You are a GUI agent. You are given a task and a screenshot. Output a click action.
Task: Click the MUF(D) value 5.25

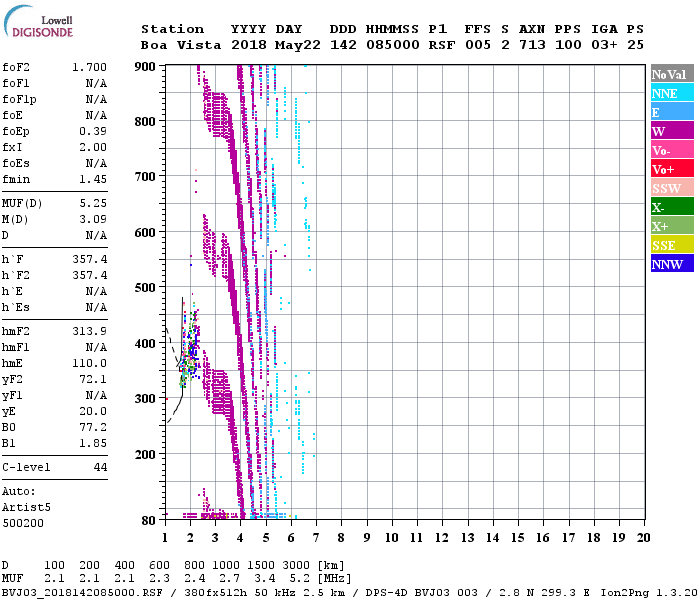click(x=93, y=203)
